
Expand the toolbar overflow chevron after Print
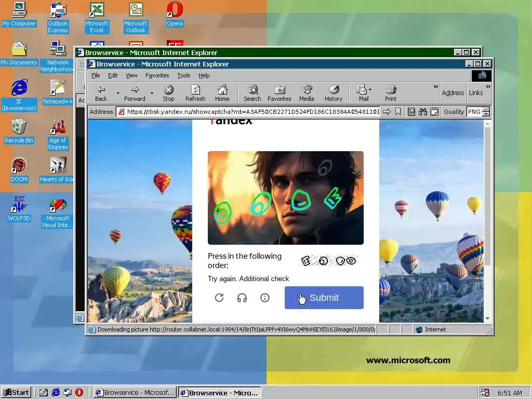(436, 87)
